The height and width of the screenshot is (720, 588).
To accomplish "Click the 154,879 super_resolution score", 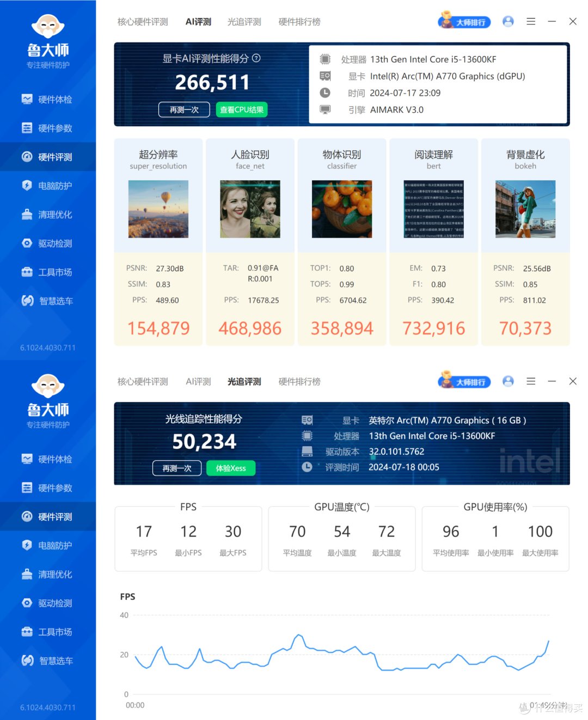I will [158, 328].
